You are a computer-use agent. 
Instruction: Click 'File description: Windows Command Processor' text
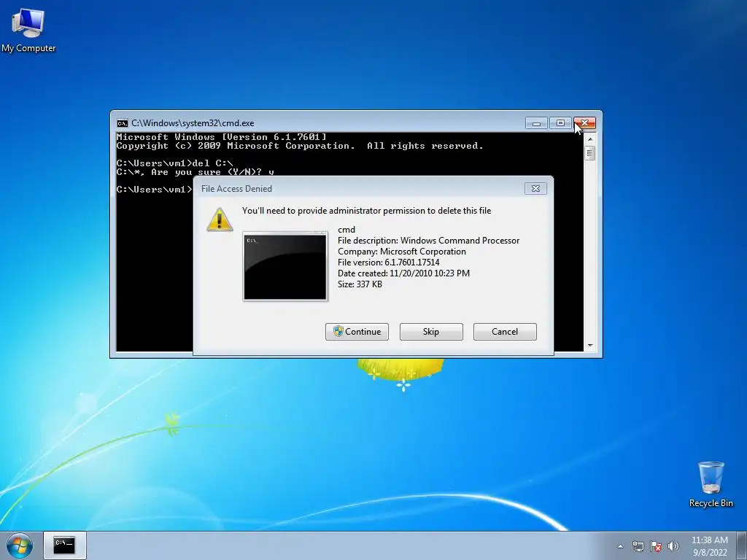pos(428,241)
